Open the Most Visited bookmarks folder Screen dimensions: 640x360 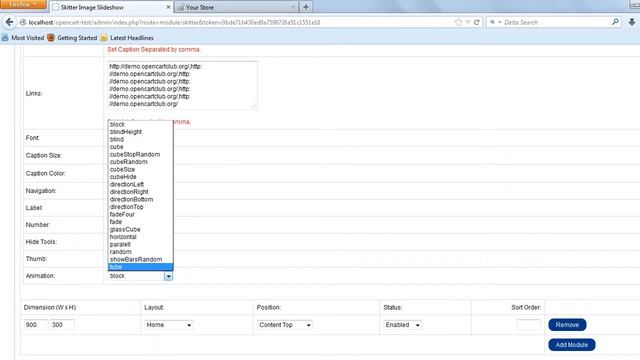click(23, 38)
